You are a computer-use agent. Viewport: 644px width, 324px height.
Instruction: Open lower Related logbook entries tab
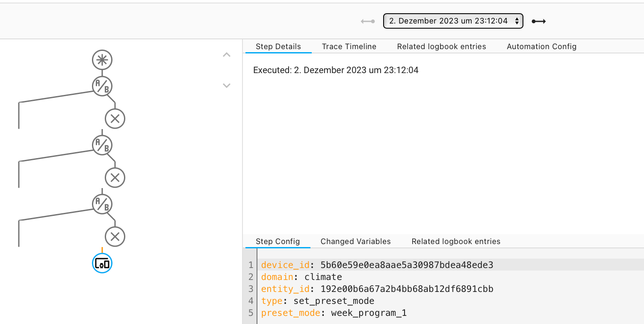[456, 242]
